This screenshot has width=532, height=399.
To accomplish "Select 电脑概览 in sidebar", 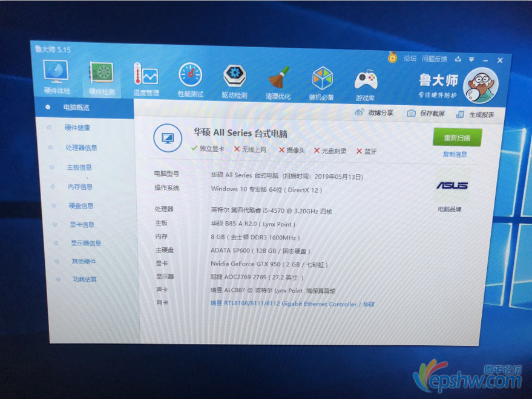I will pyautogui.click(x=85, y=108).
